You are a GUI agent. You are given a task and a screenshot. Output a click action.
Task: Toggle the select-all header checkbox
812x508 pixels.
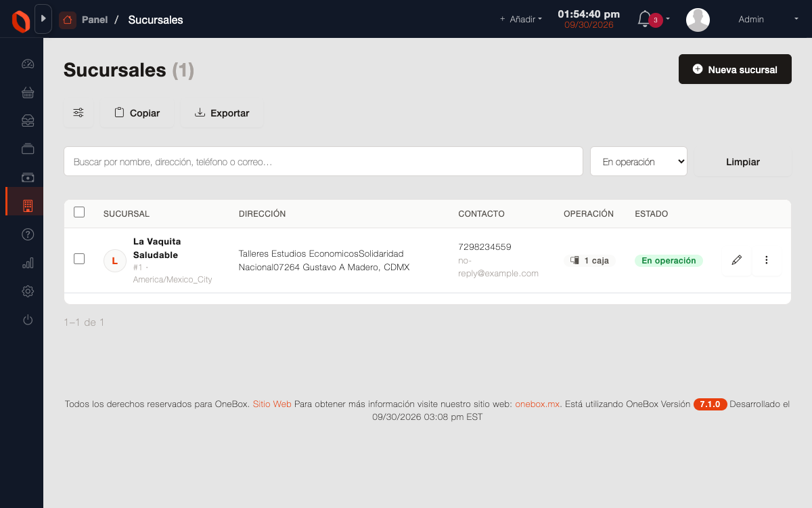tap(79, 212)
